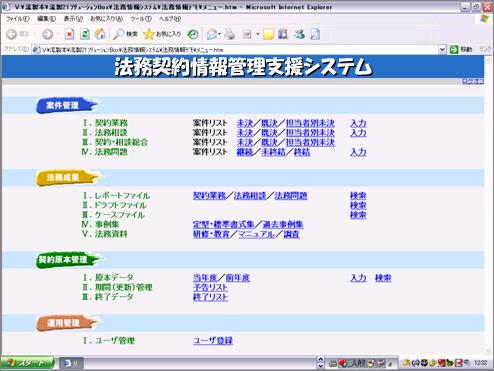The width and height of the screenshot is (494, 371).
Task: Open the ファイル(F) menu
Action: click(18, 19)
